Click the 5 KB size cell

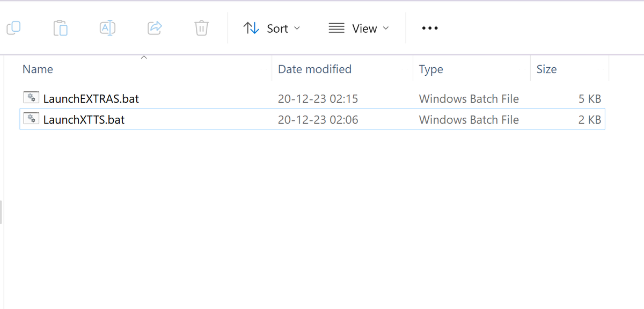[x=590, y=99]
